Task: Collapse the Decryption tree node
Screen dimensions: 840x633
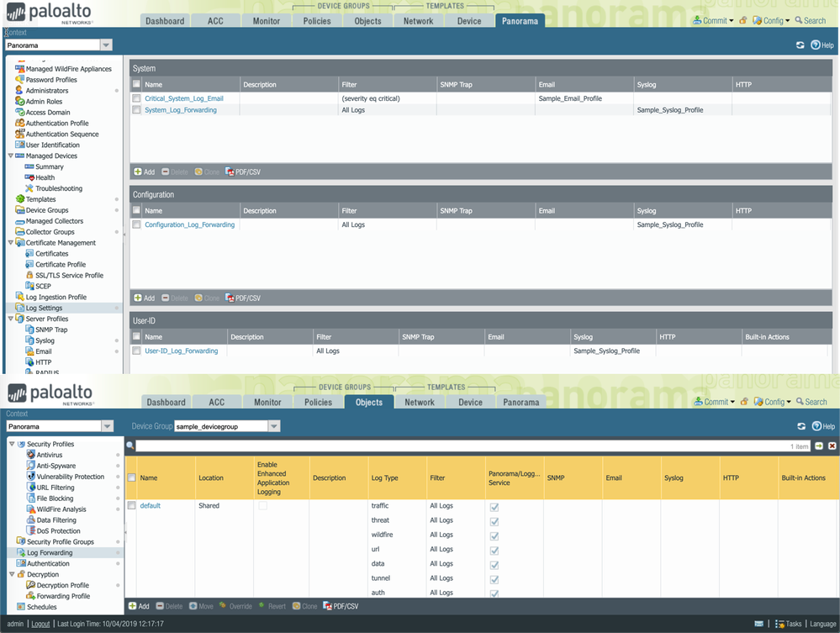Action: [11, 574]
